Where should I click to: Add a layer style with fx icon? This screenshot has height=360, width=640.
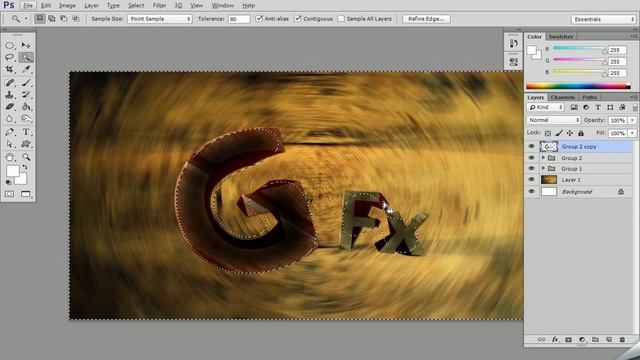tap(555, 340)
